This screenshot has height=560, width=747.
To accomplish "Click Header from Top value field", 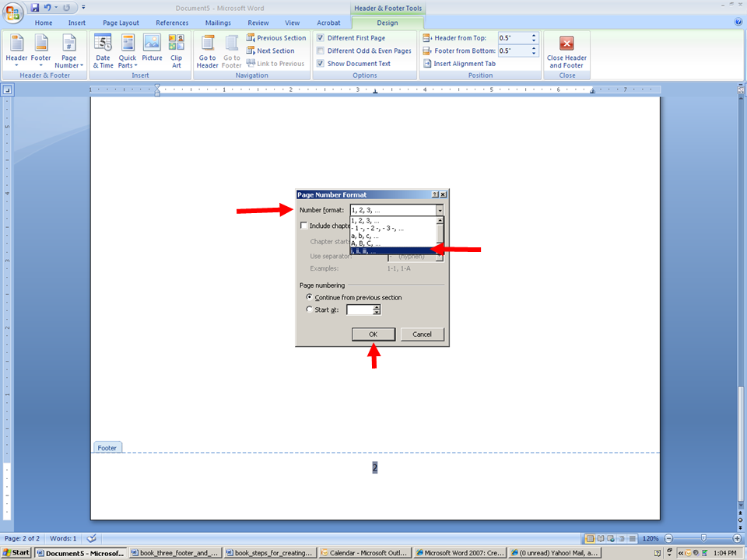I will 514,37.
